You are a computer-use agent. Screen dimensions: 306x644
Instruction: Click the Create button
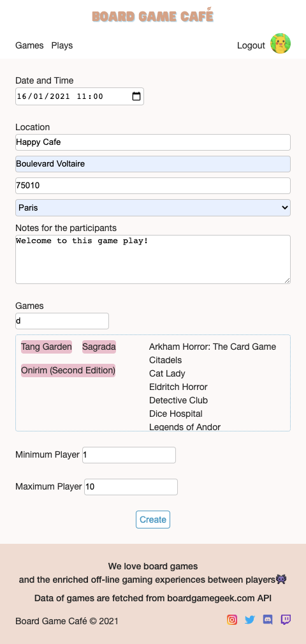pos(153,520)
